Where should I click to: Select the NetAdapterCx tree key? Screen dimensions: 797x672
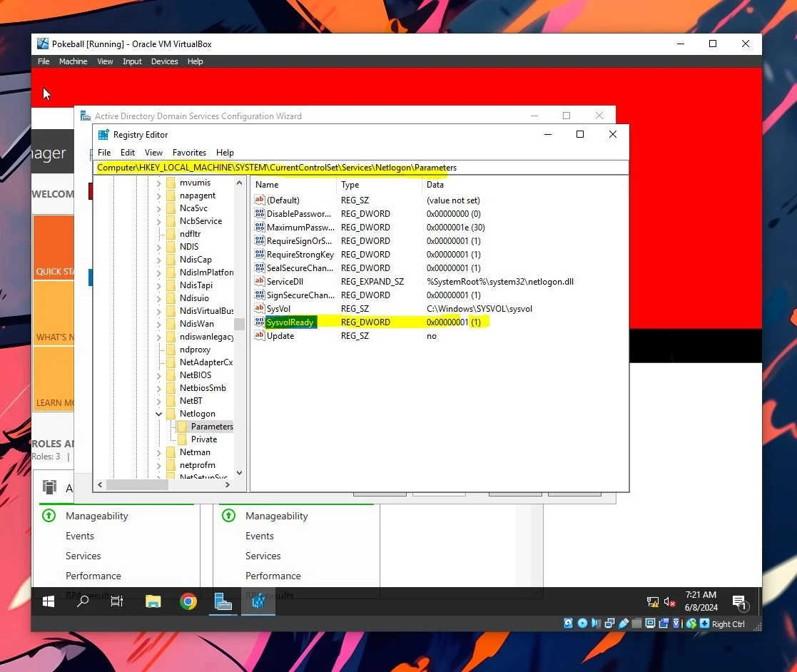click(x=206, y=362)
